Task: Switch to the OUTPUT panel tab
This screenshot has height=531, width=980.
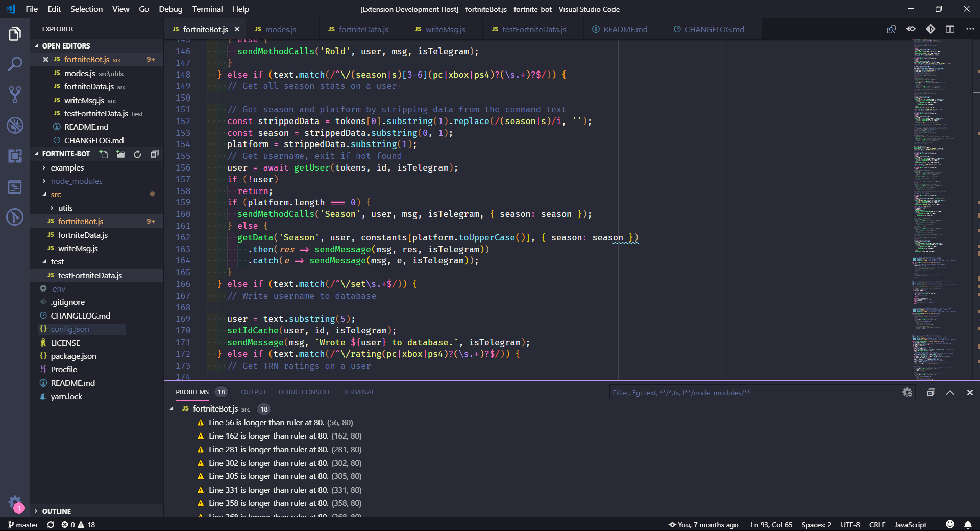Action: point(254,392)
